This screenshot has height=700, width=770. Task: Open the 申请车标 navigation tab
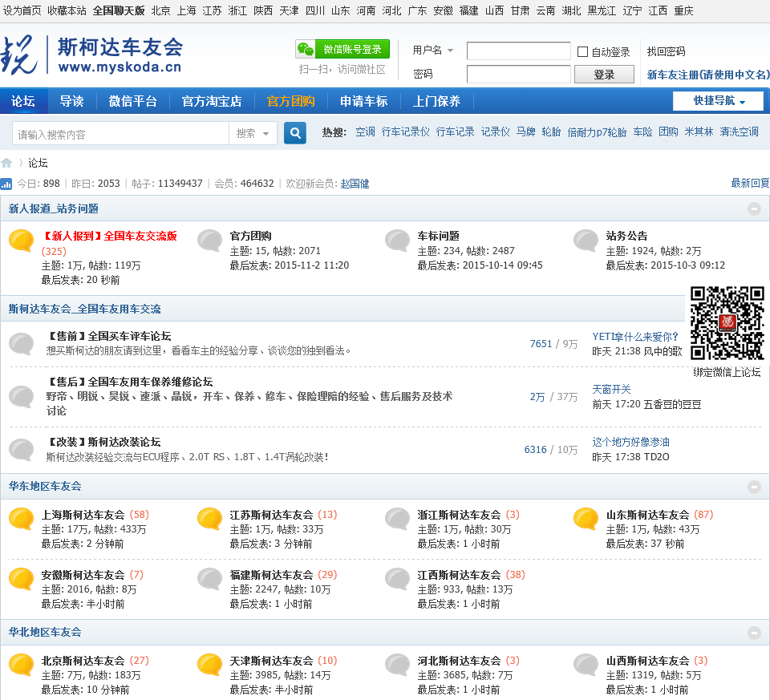pos(364,101)
